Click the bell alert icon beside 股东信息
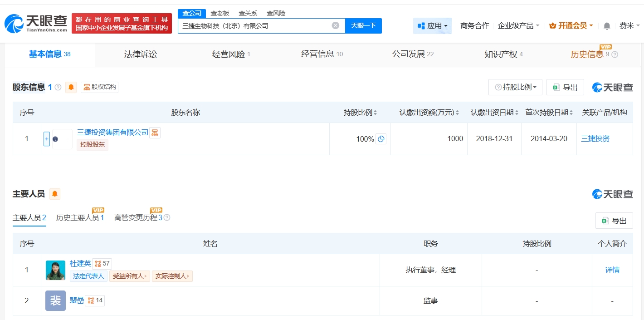Screen dimensions: 644x320 click(x=71, y=87)
